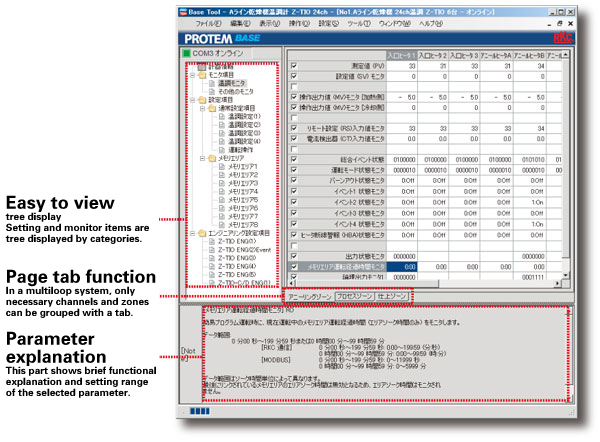
Task: Open the ツール(T) menu
Action: [x=359, y=24]
